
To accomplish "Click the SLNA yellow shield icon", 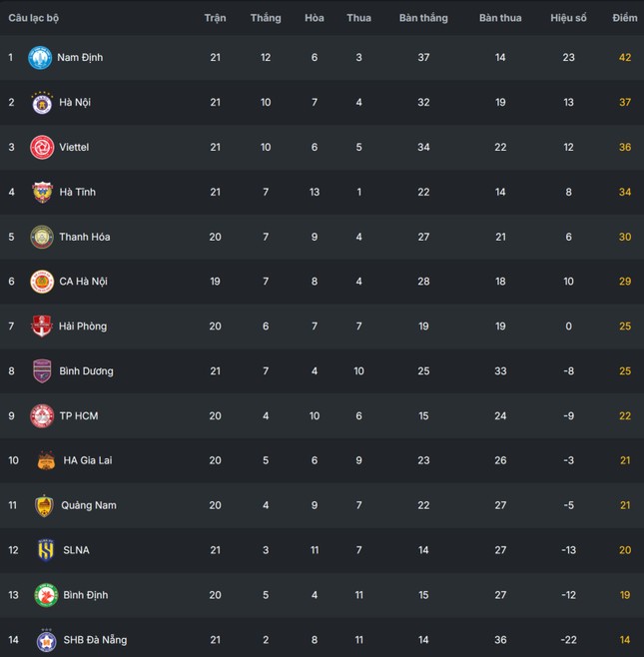I will coord(46,550).
